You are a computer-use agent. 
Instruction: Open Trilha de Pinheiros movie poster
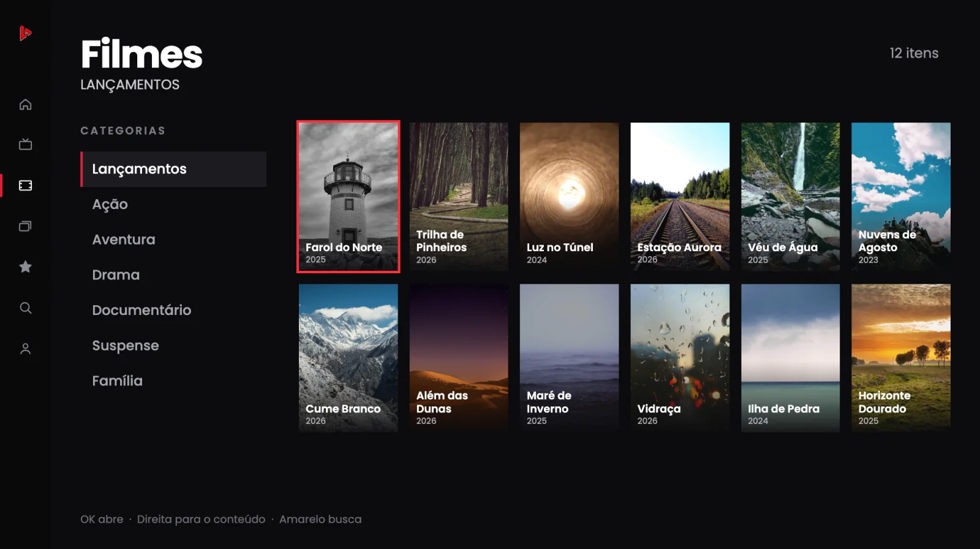pos(459,197)
